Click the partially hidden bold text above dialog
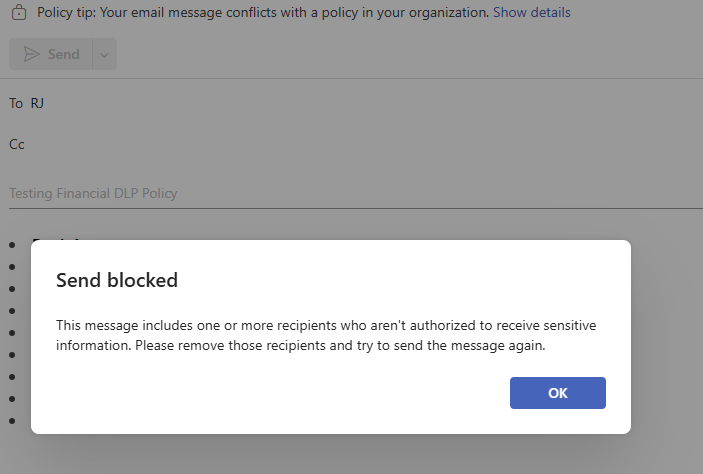 [56, 240]
